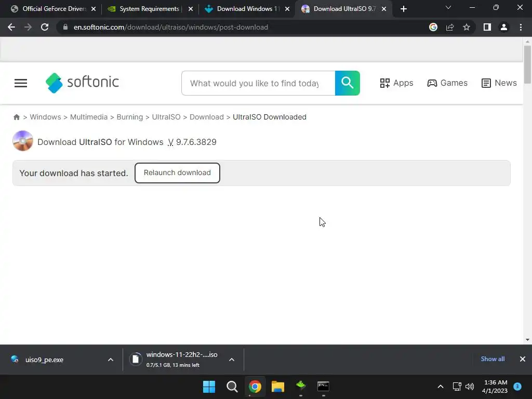Click the green taskbar app icon
Image resolution: width=532 pixels, height=399 pixels.
[x=301, y=386]
